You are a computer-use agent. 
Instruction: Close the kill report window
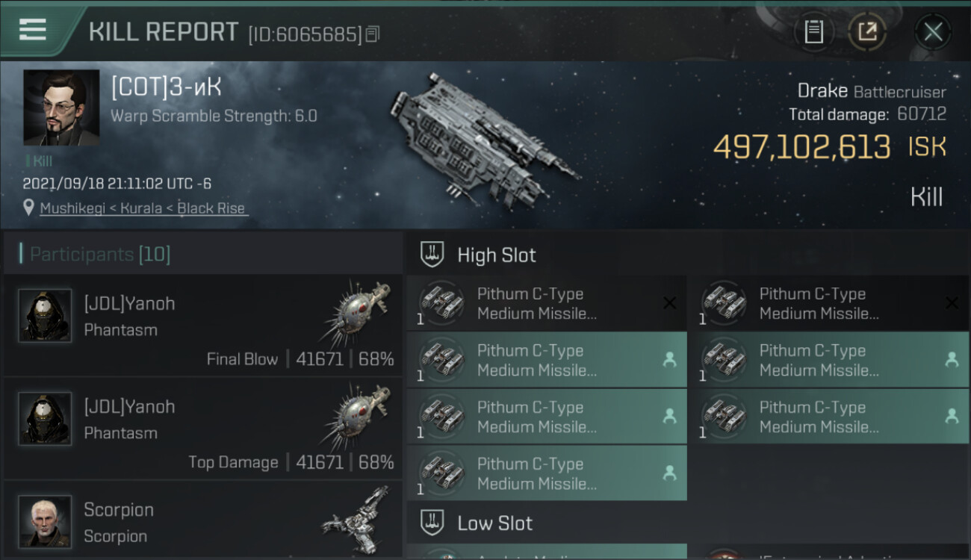tap(933, 32)
